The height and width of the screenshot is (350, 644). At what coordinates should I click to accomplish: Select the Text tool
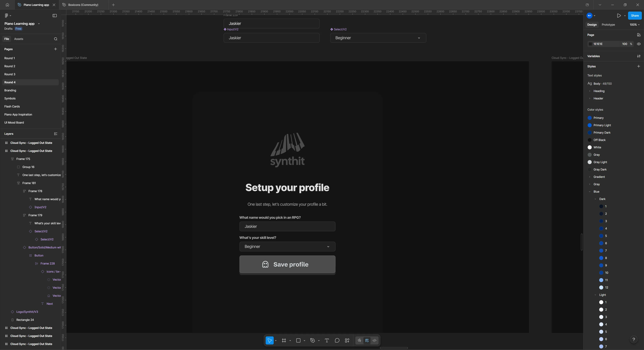point(327,341)
